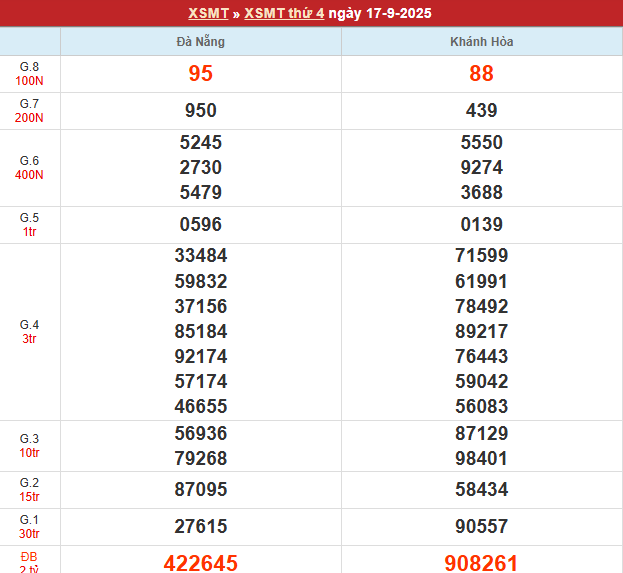Click G.3 number 87129

pyautogui.click(x=482, y=434)
